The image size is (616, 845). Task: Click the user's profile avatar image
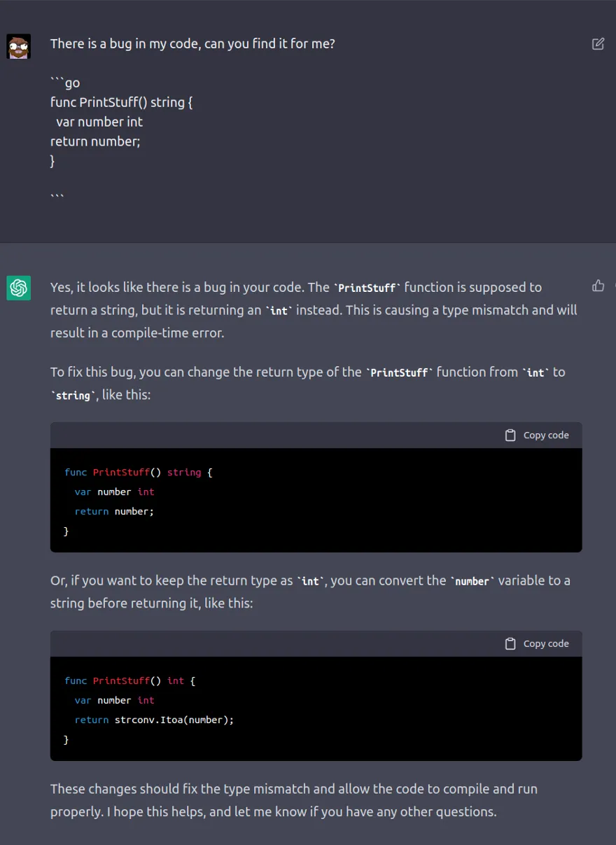pos(18,46)
